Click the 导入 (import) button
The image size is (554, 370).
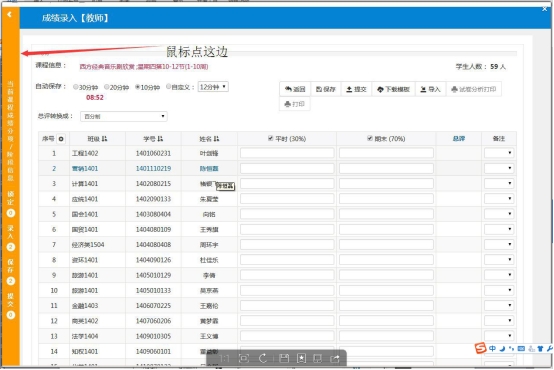pos(430,89)
